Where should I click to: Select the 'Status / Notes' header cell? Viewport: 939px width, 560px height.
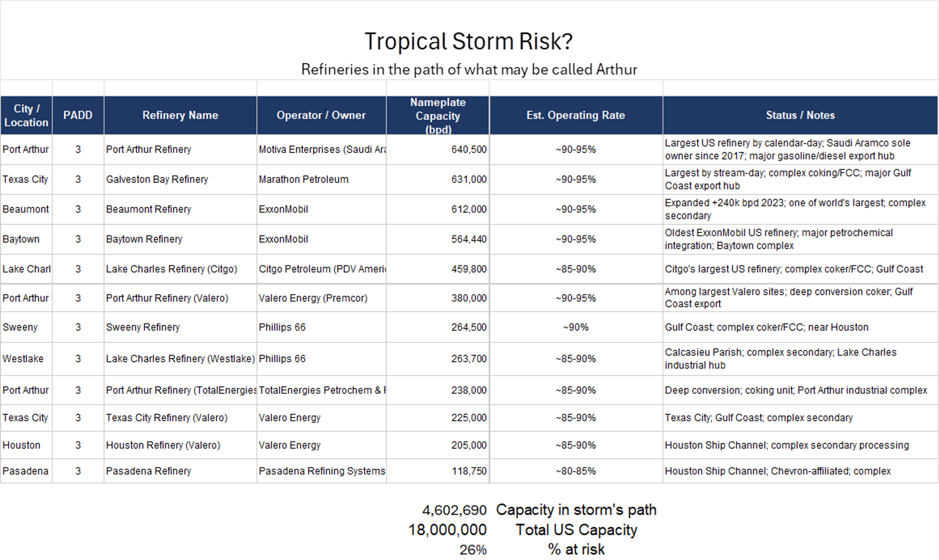point(800,115)
